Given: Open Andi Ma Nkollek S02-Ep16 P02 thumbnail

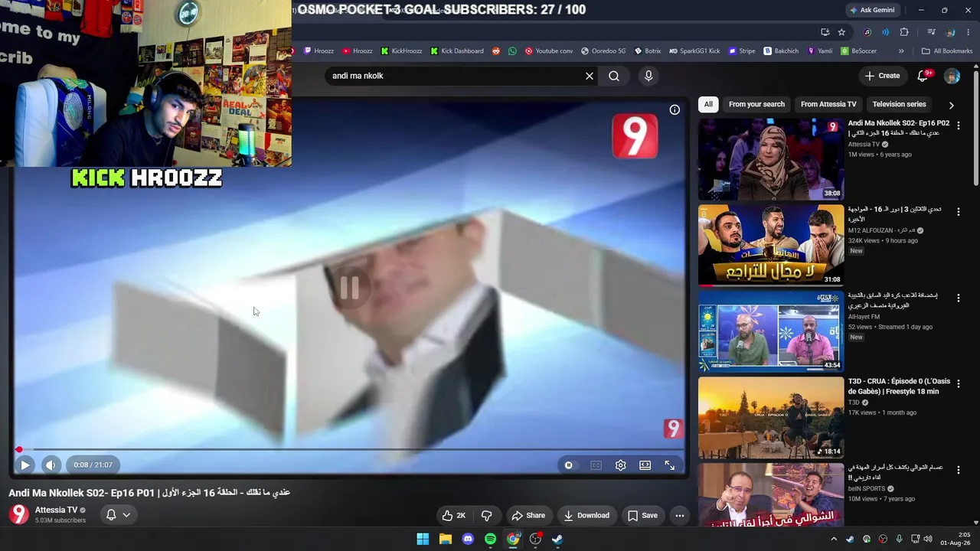Looking at the screenshot, I should pyautogui.click(x=771, y=159).
